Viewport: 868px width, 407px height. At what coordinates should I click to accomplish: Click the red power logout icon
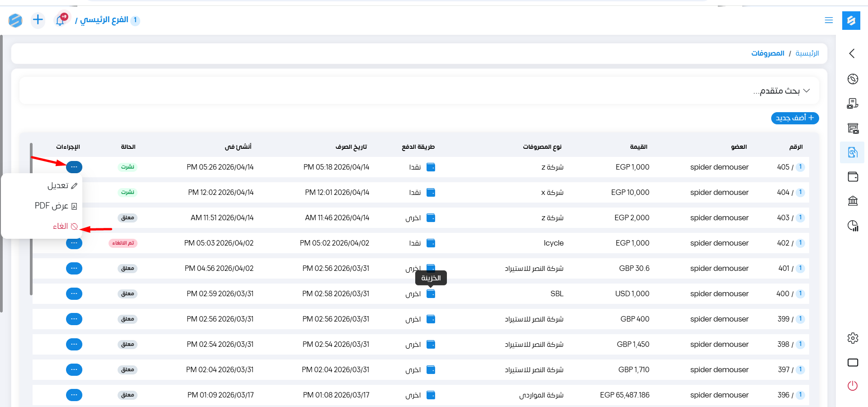click(853, 386)
